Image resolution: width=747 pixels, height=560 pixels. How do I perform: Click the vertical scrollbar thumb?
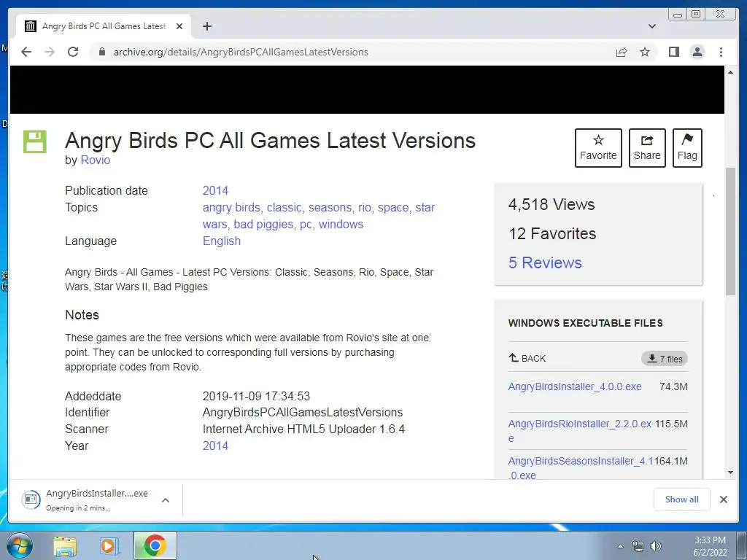tap(730, 231)
